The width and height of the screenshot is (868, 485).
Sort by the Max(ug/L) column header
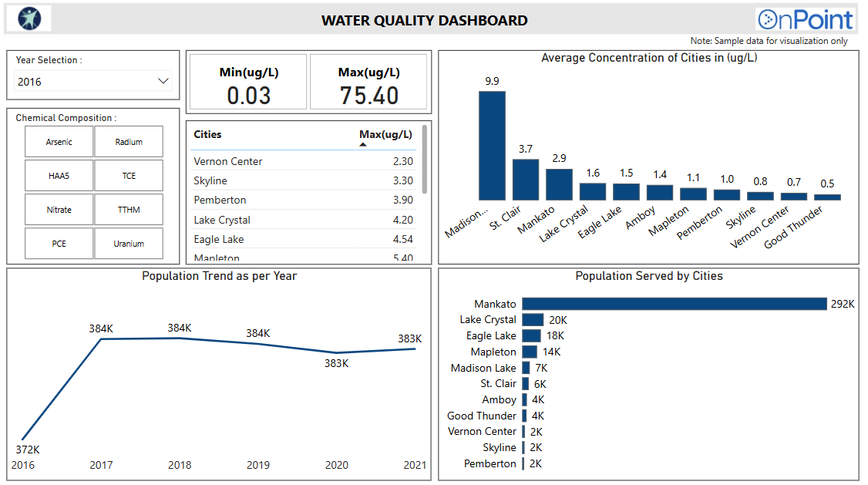386,134
